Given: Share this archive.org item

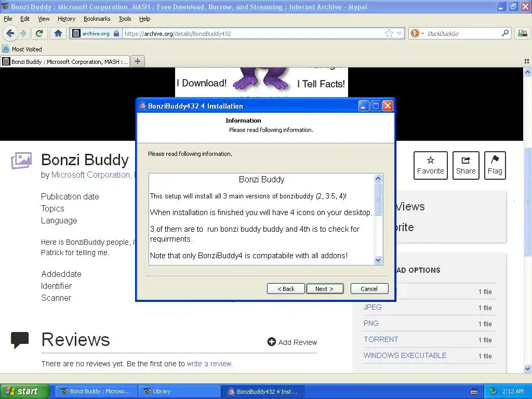Looking at the screenshot, I should tap(465, 165).
